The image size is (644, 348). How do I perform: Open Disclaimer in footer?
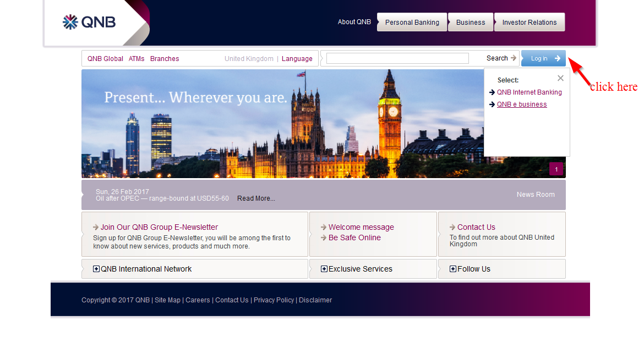[315, 300]
